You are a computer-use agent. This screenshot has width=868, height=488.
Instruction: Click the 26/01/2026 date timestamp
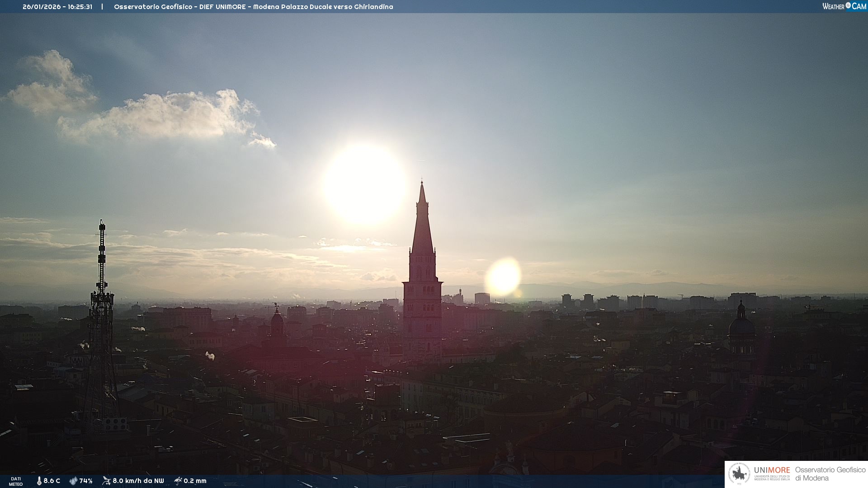coord(42,7)
